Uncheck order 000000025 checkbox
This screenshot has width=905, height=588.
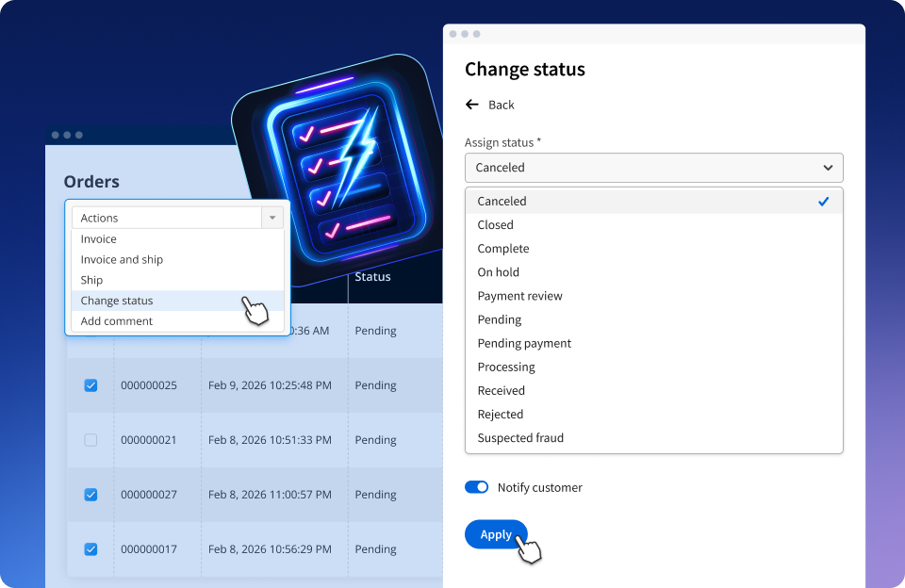90,385
